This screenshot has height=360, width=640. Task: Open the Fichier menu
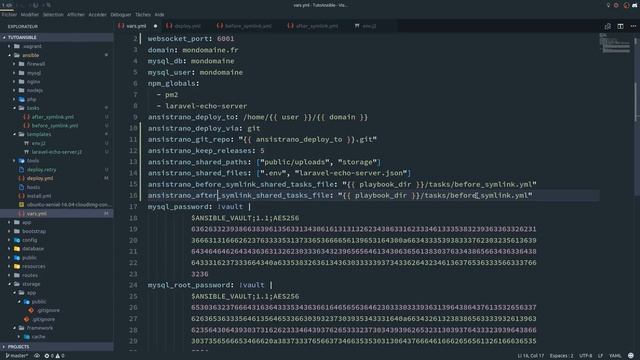click(x=9, y=14)
